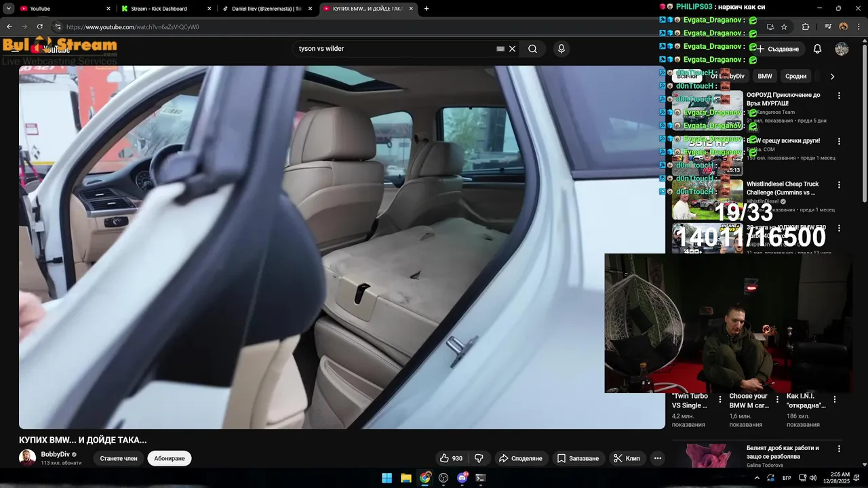Open Белият дроб как работи video
This screenshot has width=868, height=488.
(x=783, y=452)
